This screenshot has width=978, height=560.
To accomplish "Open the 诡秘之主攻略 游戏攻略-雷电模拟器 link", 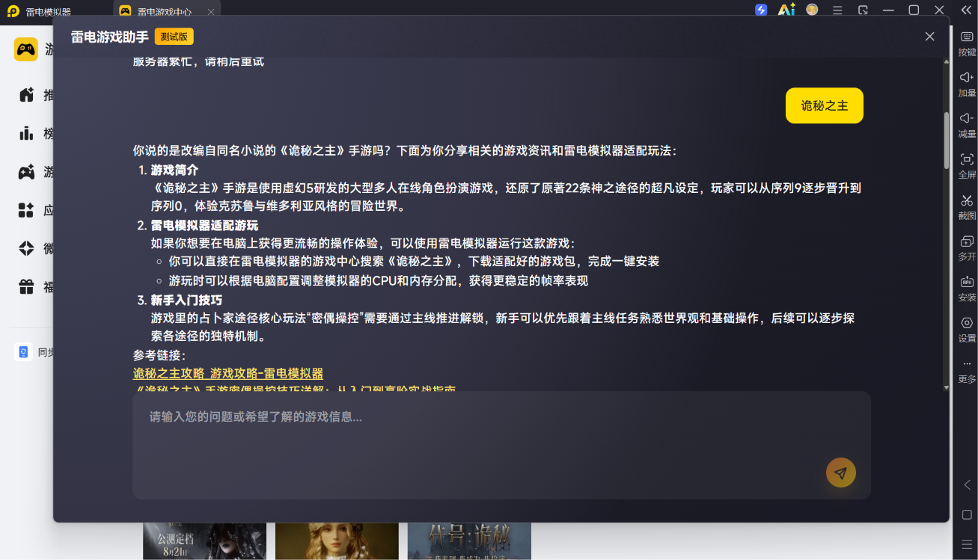I will [228, 373].
